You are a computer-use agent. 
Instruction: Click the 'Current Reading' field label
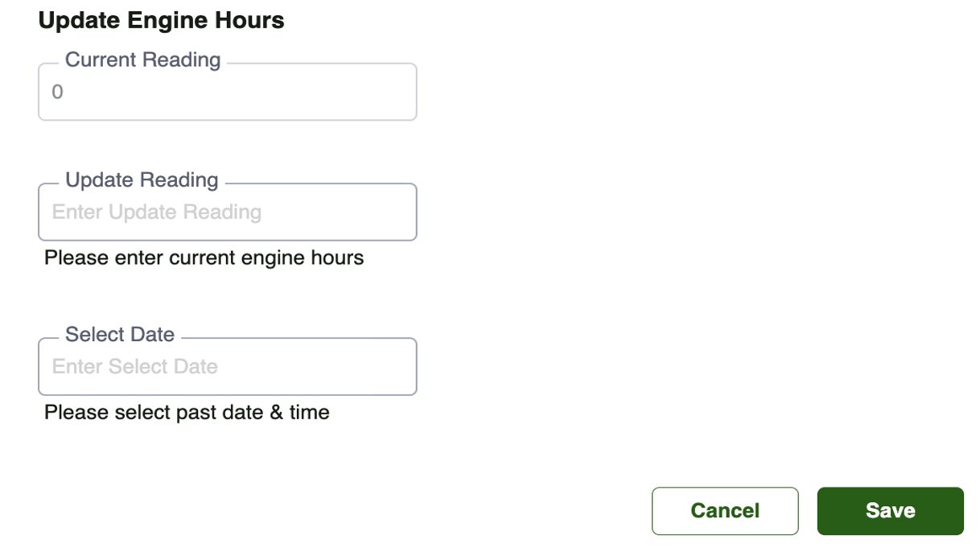point(143,60)
